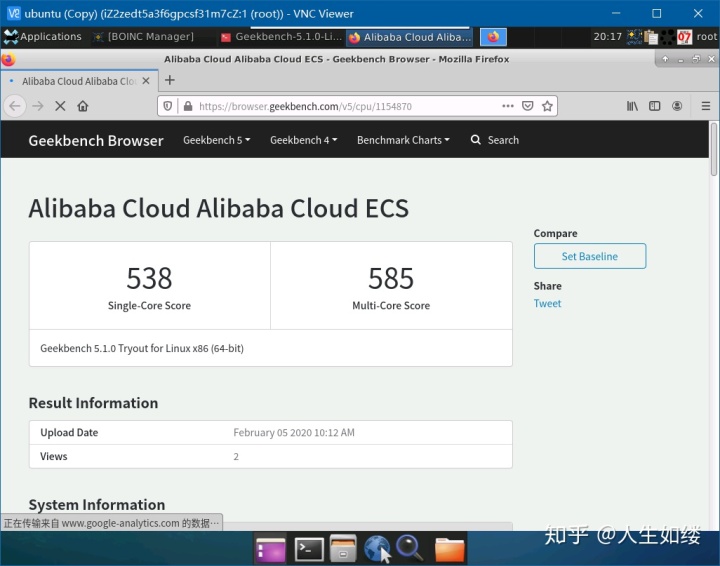Open Firefox account icon
This screenshot has width=720, height=566.
(x=677, y=106)
